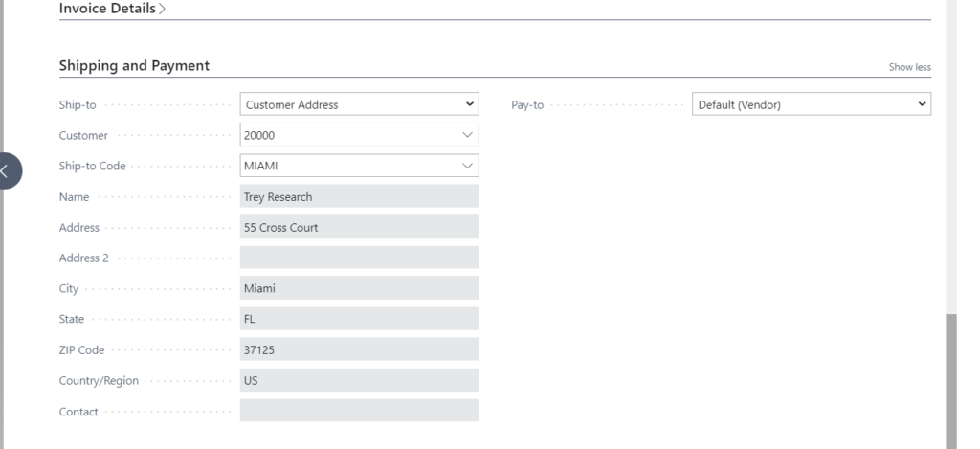Click the Address field 55 Cross Court
Screen dimensions: 980x449
pos(360,227)
